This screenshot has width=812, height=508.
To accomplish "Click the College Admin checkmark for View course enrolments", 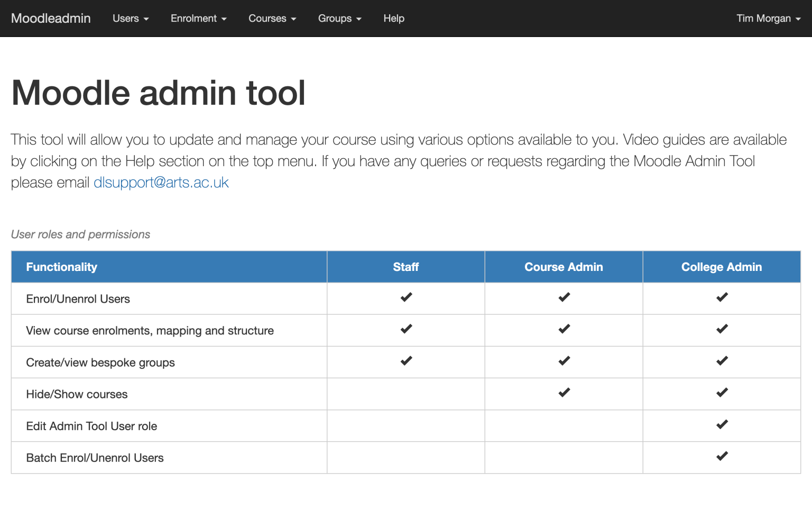I will point(721,329).
